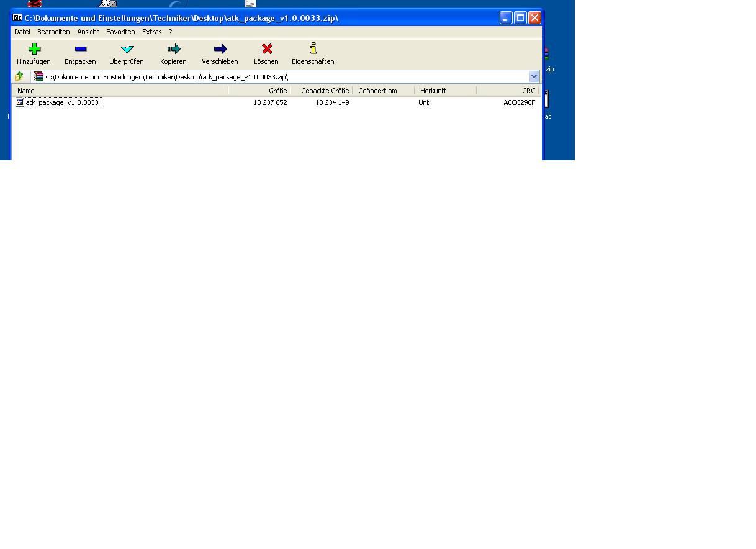Open the Extras menu
The image size is (756, 549).
tap(151, 32)
